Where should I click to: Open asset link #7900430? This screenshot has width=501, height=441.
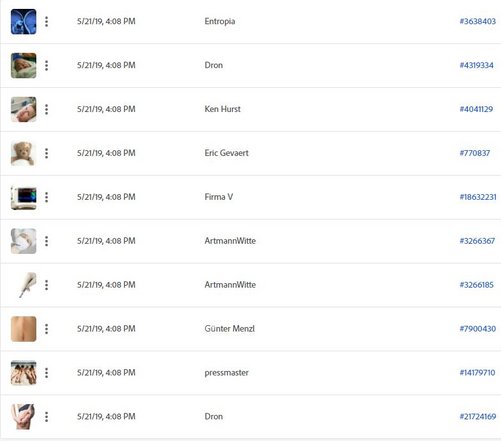click(478, 329)
